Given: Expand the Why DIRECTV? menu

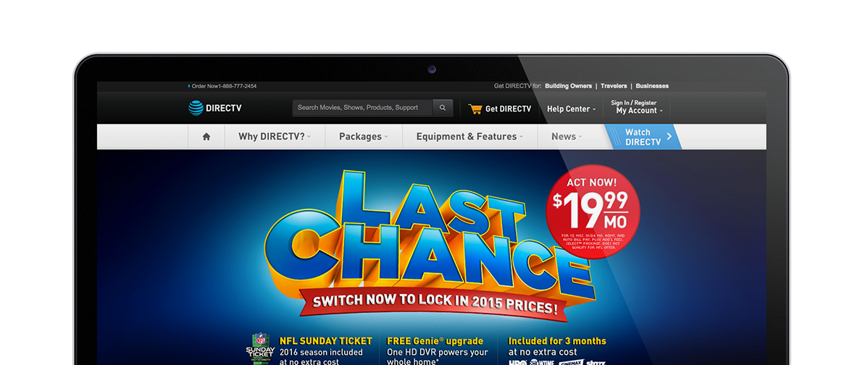Looking at the screenshot, I should pos(275,137).
